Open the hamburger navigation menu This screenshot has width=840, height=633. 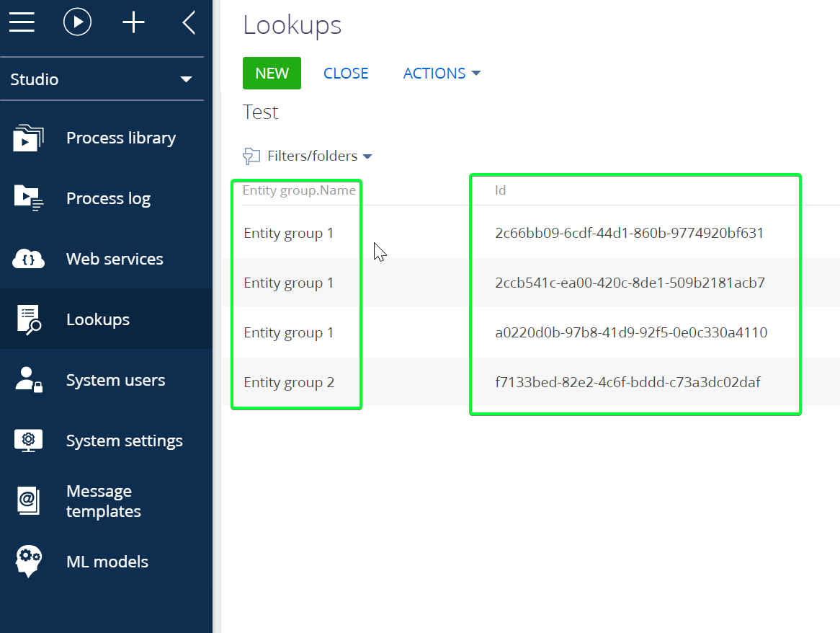[22, 22]
